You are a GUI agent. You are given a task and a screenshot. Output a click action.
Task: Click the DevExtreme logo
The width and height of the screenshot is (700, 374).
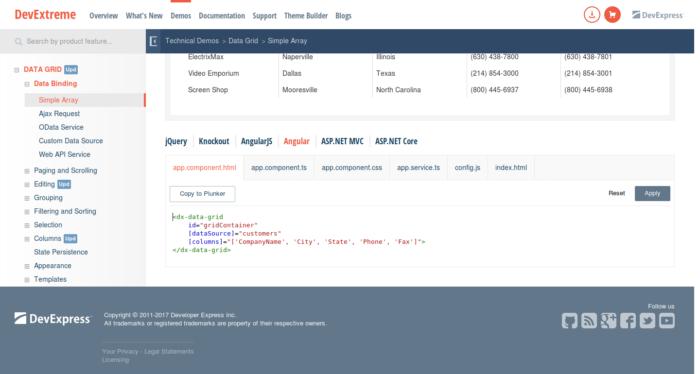[x=45, y=15]
